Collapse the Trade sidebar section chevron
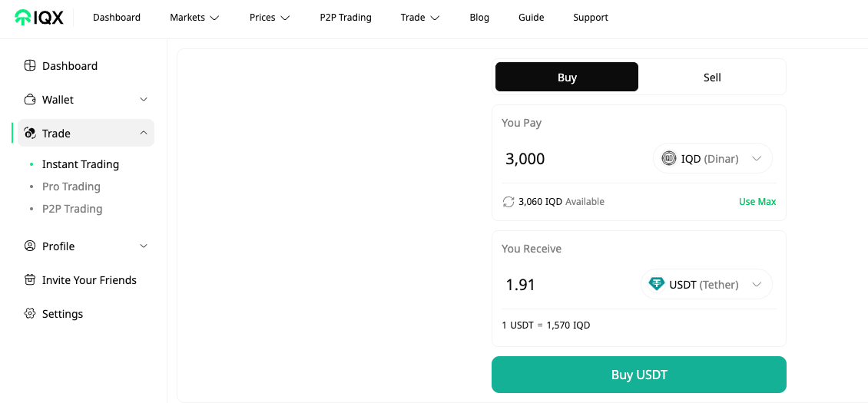868x403 pixels. pos(144,133)
